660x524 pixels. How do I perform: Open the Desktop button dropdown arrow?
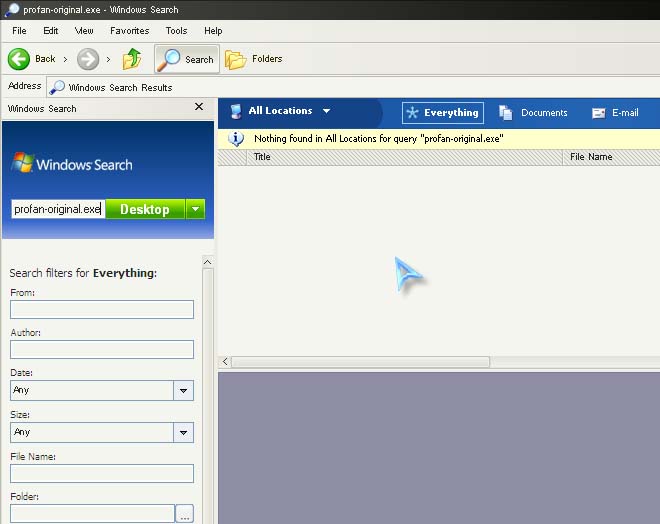[195, 209]
